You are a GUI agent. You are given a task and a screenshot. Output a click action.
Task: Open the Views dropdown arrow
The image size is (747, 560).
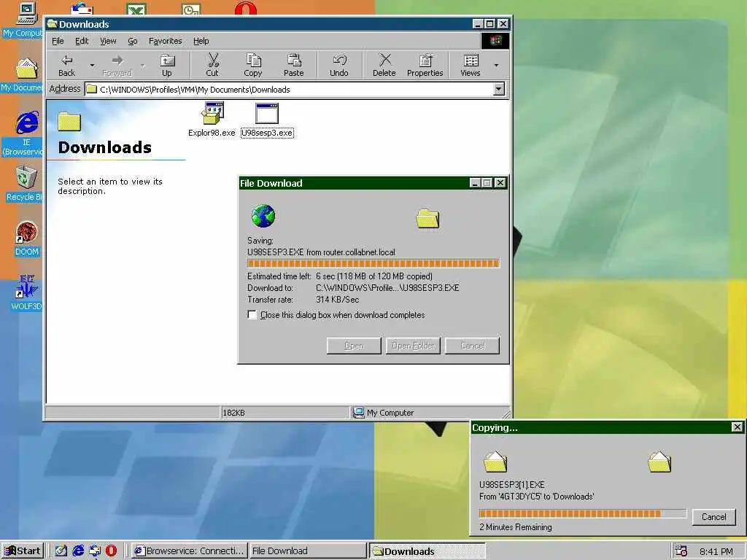[x=496, y=65]
